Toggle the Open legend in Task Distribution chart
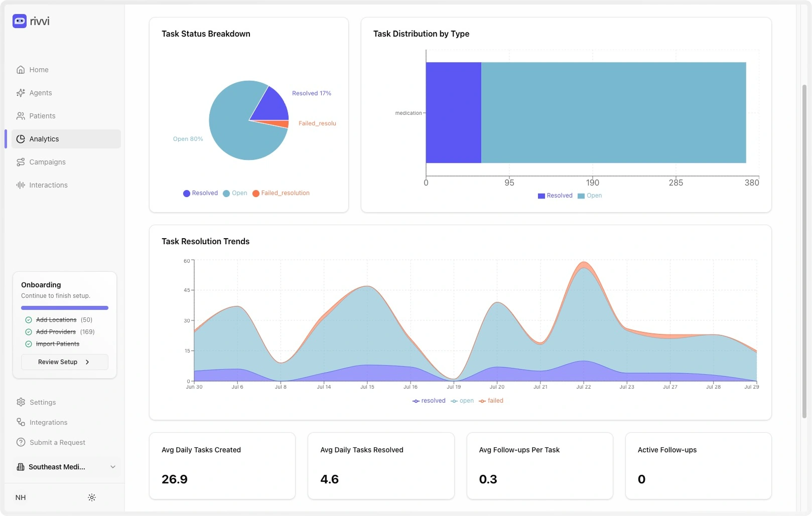The image size is (812, 516). pos(590,196)
